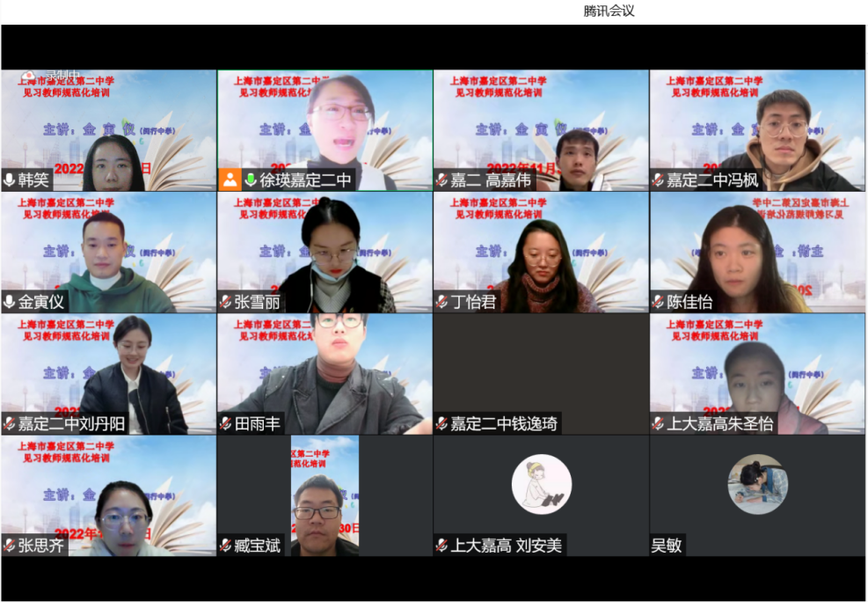The height and width of the screenshot is (602, 868).
Task: Click the muted mic icon for 陈佳怡
Action: [658, 302]
